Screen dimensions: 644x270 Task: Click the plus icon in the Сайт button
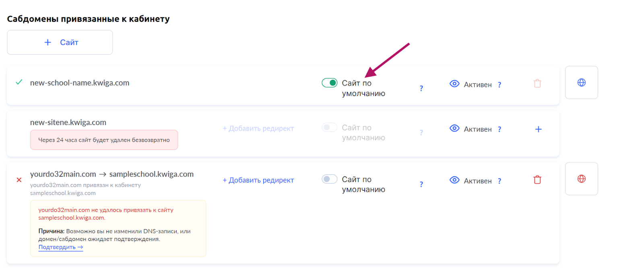pyautogui.click(x=48, y=42)
